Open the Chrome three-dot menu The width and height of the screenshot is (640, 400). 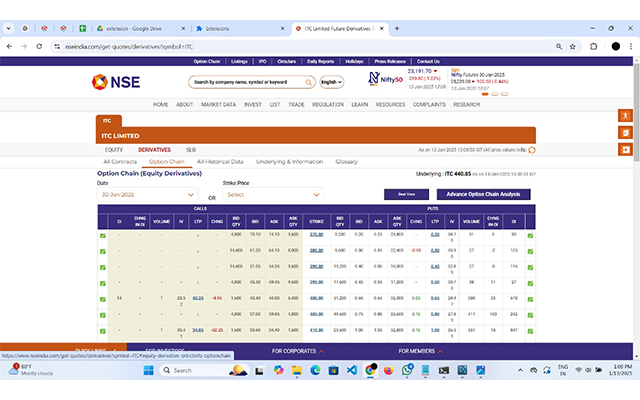click(631, 47)
